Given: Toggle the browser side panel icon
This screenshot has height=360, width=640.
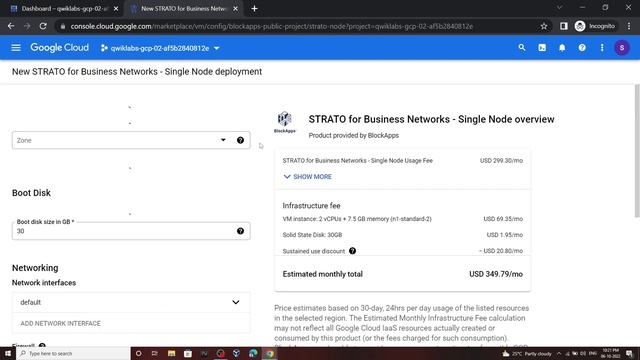Looking at the screenshot, I should (x=564, y=26).
